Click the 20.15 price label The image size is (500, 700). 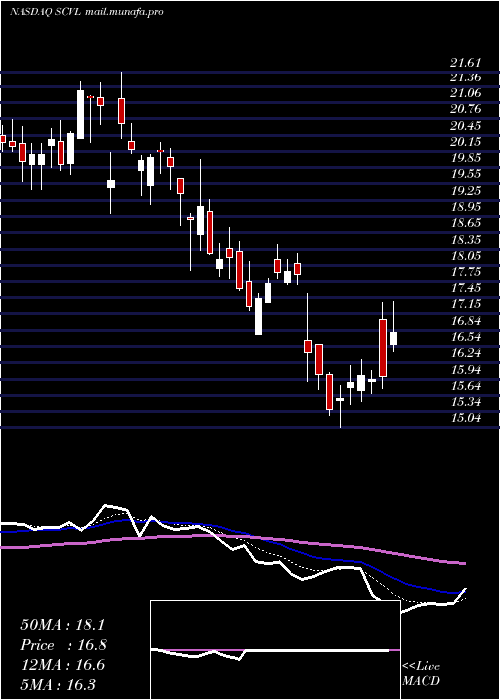[465, 142]
